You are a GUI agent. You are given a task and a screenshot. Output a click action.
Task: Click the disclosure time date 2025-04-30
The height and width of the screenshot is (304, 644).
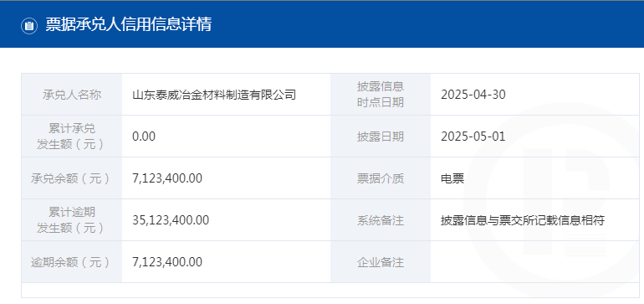tap(473, 95)
